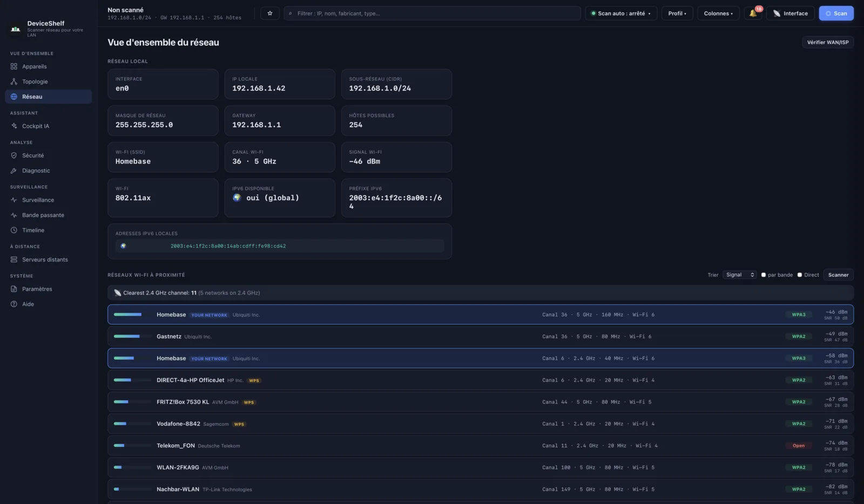Select the Homebase Canal 36 network row
Screen dimensions: 864x504
click(x=481, y=315)
